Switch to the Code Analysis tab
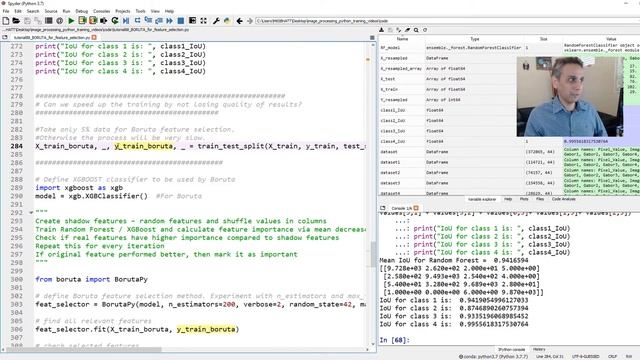 [564, 199]
